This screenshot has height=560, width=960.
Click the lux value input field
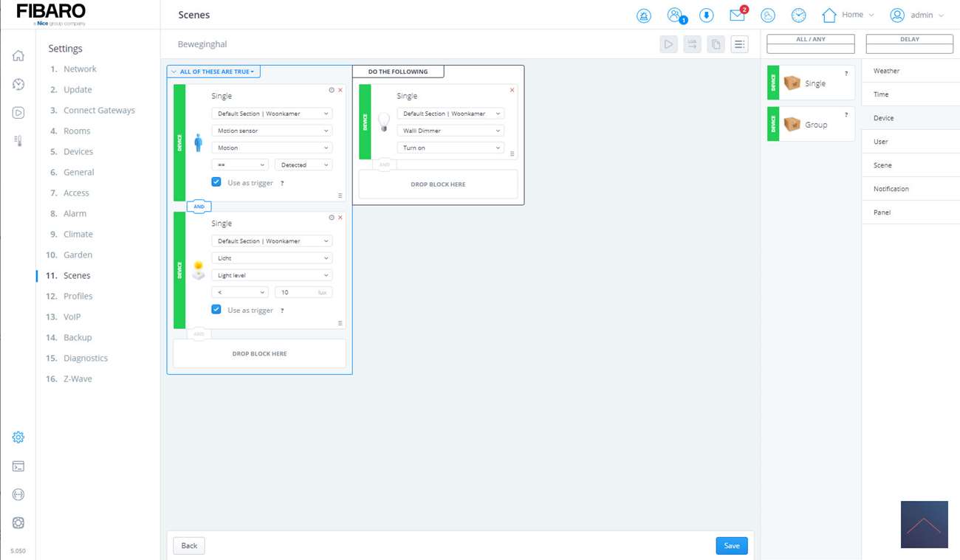click(x=295, y=292)
